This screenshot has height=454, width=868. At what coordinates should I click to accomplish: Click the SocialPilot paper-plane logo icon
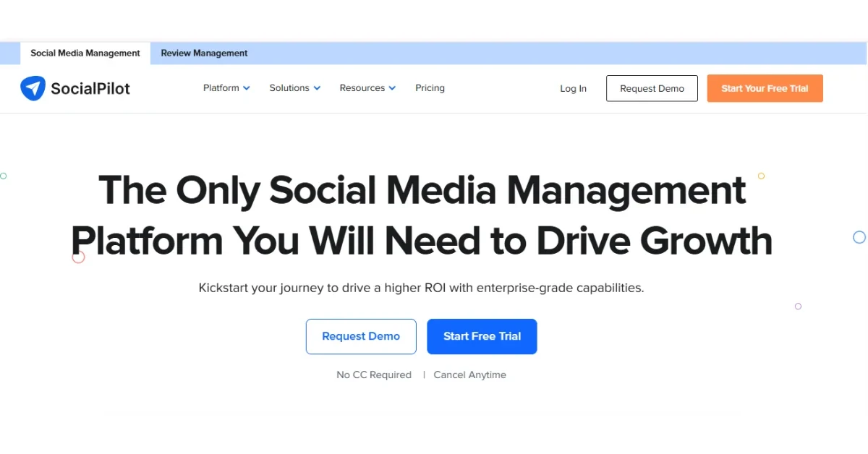point(33,88)
